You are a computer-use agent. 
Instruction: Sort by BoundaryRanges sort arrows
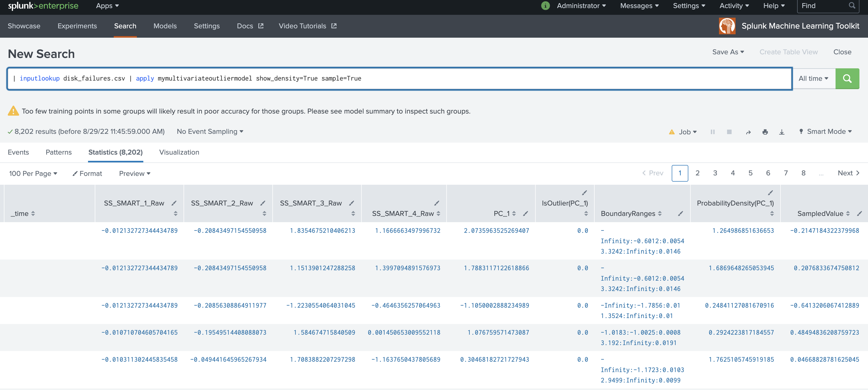click(660, 213)
